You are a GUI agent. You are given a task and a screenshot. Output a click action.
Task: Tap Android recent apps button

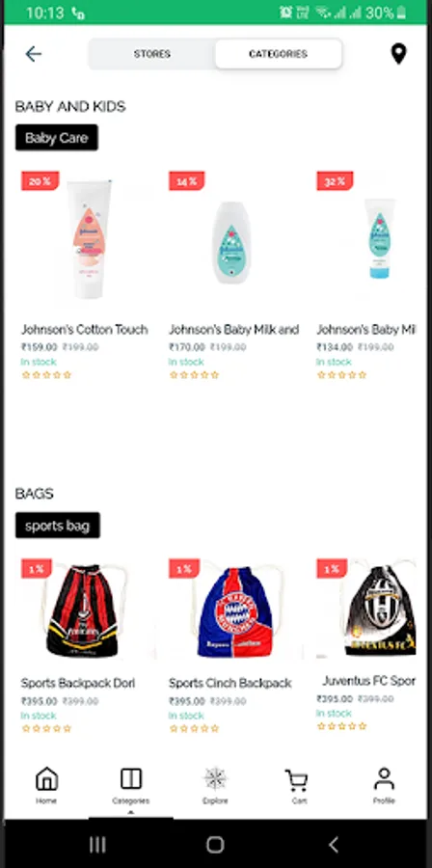pyautogui.click(x=97, y=844)
